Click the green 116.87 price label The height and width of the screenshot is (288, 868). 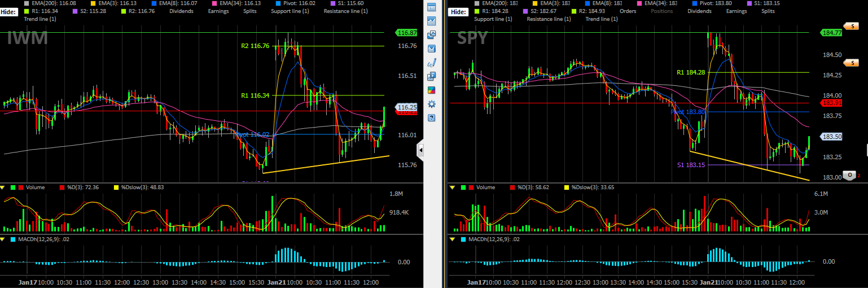406,33
